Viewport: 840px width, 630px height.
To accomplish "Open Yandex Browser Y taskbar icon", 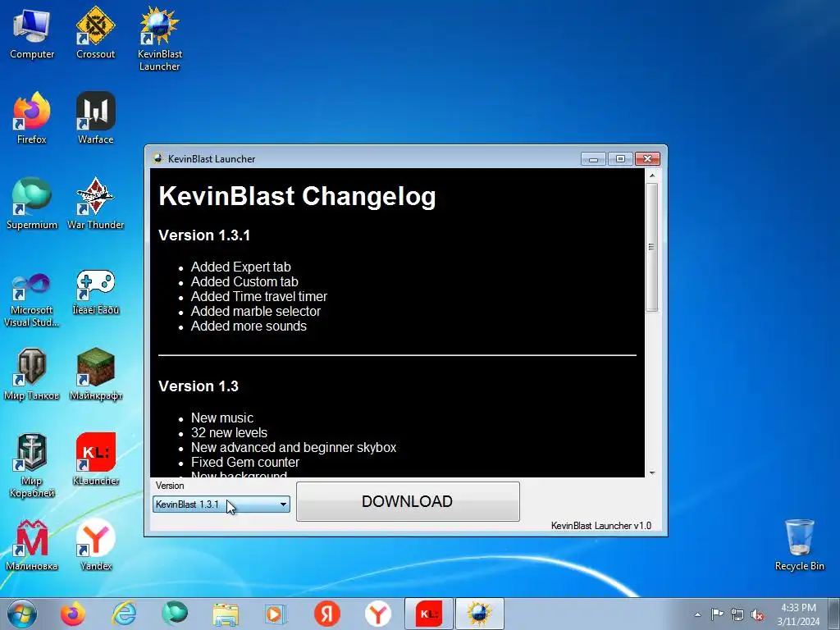I will [x=378, y=614].
